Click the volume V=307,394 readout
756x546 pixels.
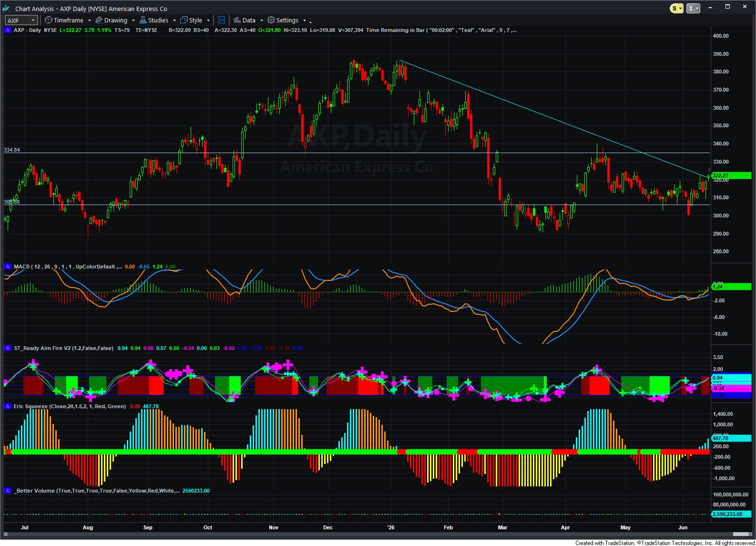click(350, 30)
